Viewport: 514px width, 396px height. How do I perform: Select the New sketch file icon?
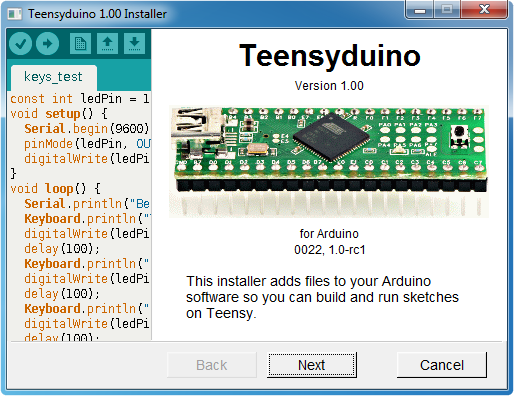coord(80,43)
